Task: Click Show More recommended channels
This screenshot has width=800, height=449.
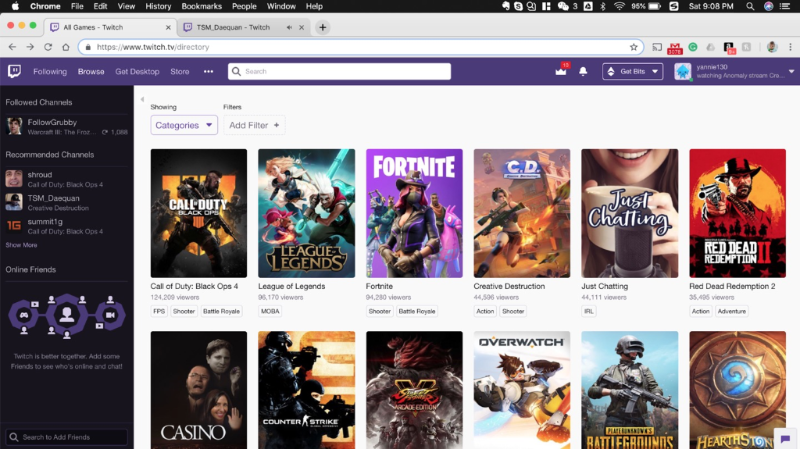Action: click(x=21, y=245)
